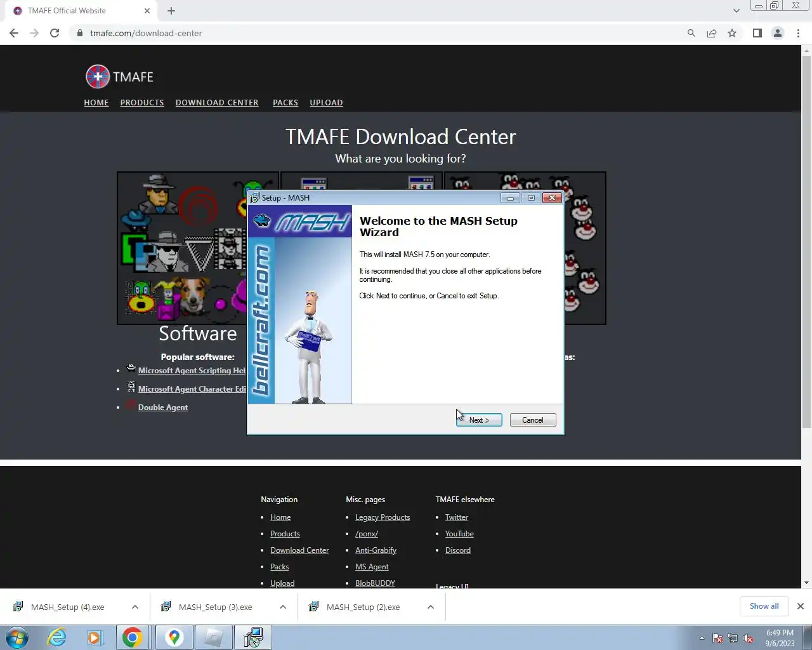
Task: Click the Double Agent red icon bullet
Action: tap(131, 406)
